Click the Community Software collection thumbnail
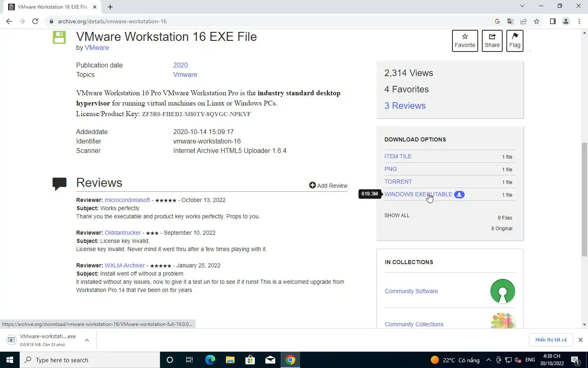The width and height of the screenshot is (588, 368). coord(502,291)
